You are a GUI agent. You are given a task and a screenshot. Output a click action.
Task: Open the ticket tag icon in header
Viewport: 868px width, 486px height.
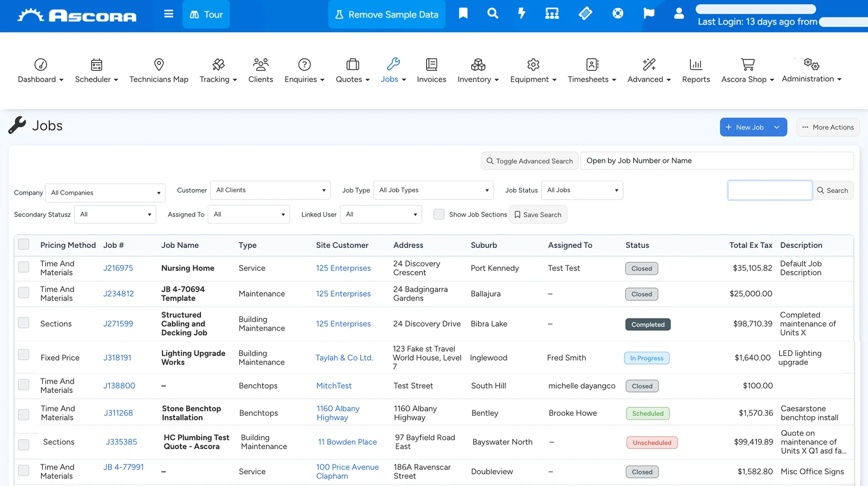[585, 13]
